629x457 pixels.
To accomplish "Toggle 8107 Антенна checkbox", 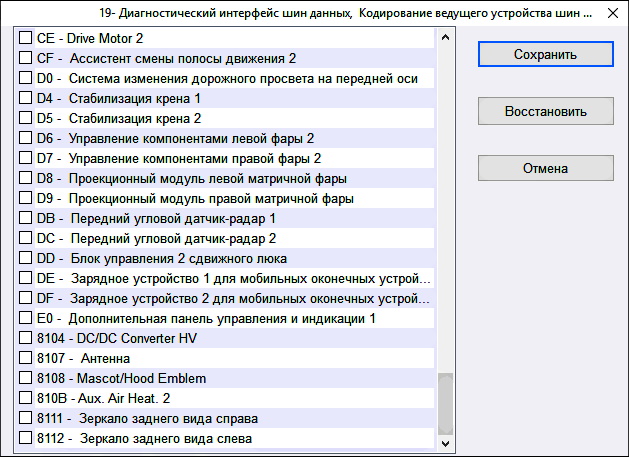I will (x=26, y=358).
